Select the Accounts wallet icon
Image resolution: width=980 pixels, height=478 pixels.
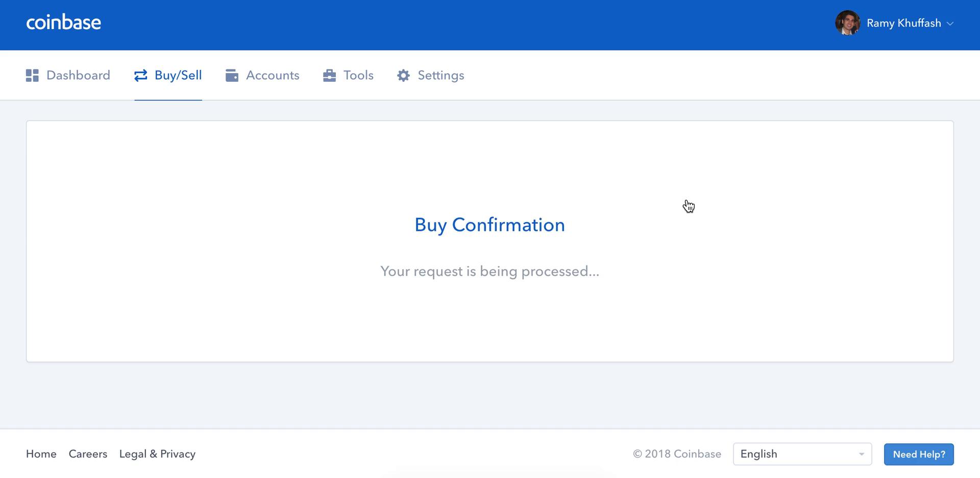point(232,75)
